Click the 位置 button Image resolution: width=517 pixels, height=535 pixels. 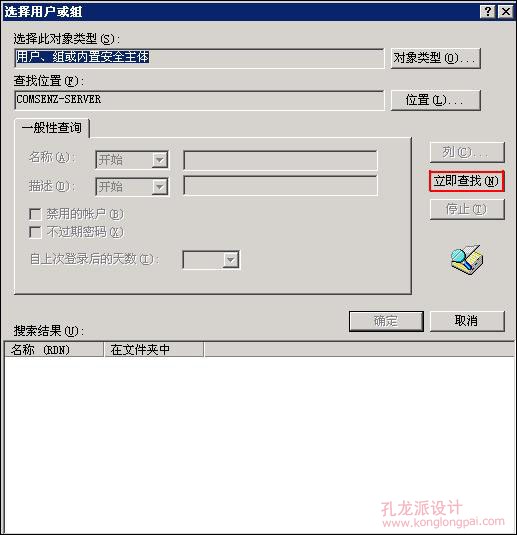pos(435,100)
